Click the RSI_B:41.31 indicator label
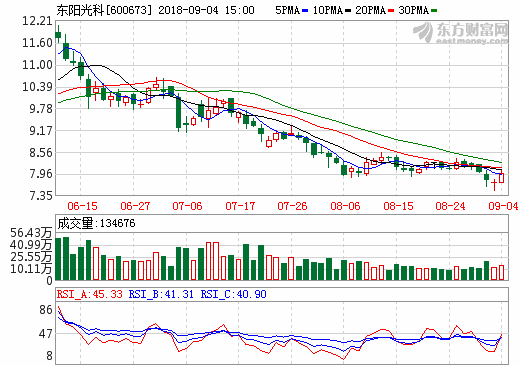 161,294
